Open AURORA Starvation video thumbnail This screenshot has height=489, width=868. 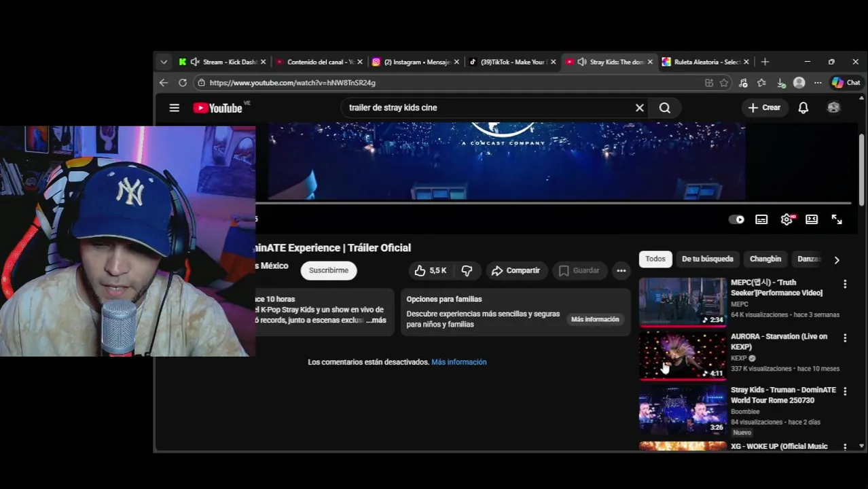683,356
